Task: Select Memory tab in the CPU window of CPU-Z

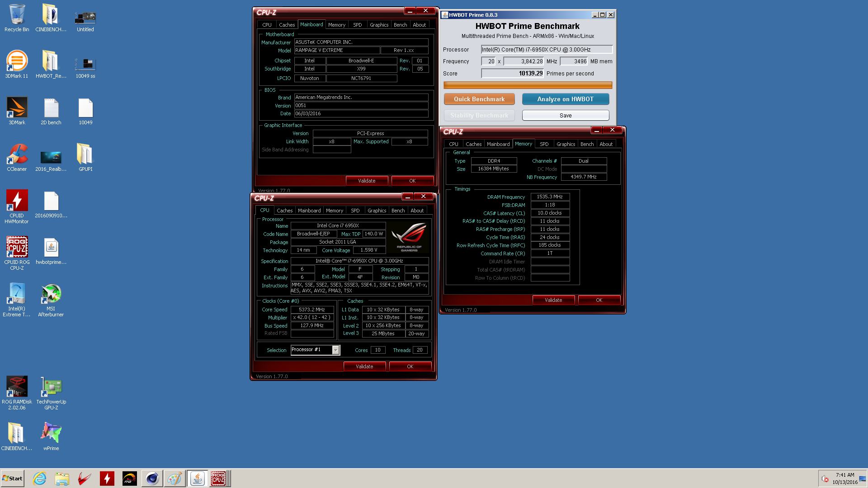Action: (x=335, y=211)
